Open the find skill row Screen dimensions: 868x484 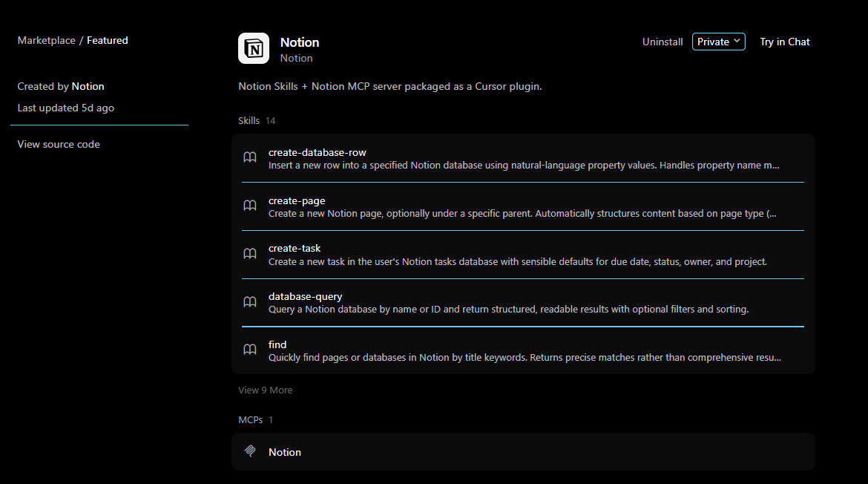[x=523, y=350]
